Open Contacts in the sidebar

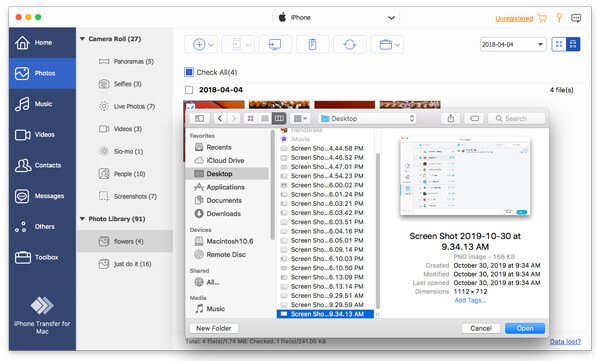(42, 165)
